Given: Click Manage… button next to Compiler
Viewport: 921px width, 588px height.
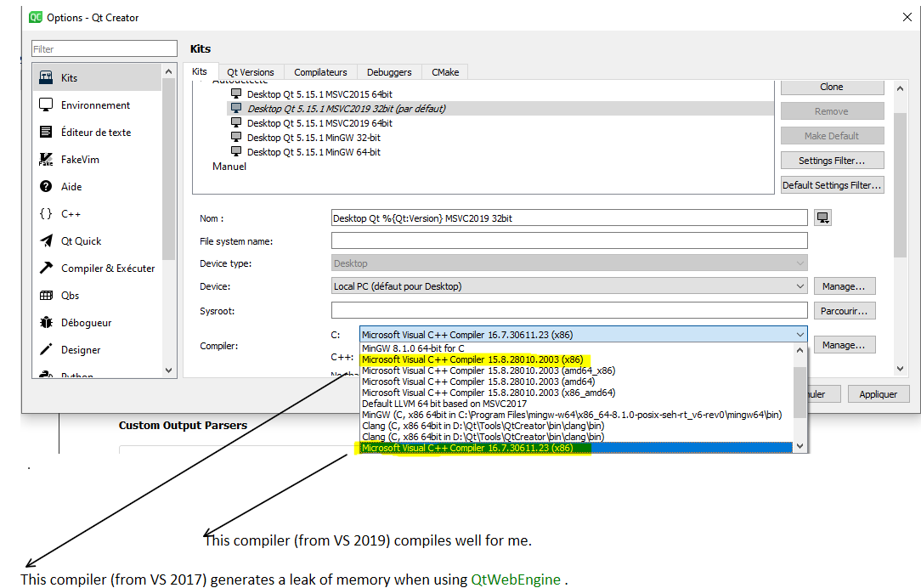Looking at the screenshot, I should point(844,345).
